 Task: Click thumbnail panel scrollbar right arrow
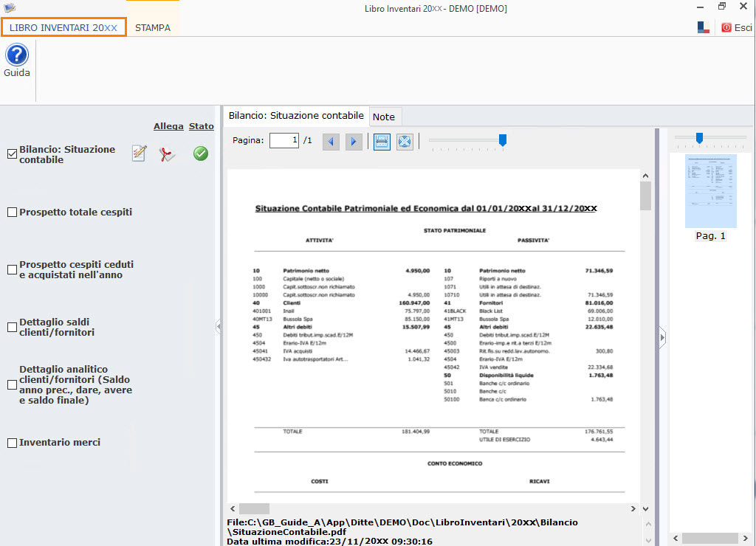pos(746,539)
